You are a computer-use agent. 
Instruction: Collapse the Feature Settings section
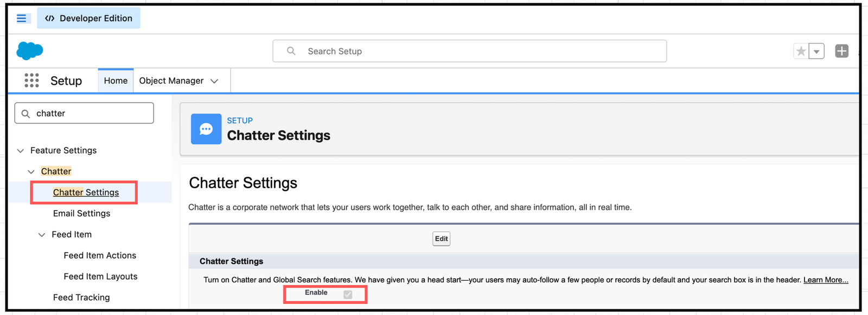coord(21,150)
